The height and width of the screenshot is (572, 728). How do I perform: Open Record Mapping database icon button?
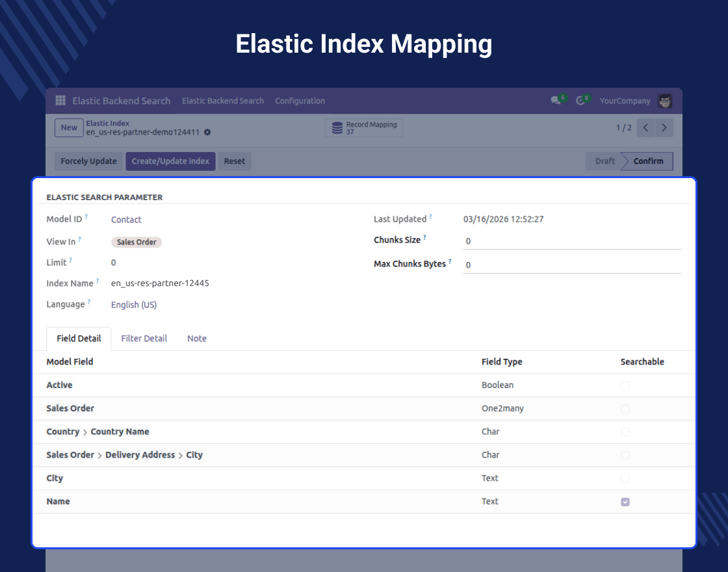click(363, 128)
